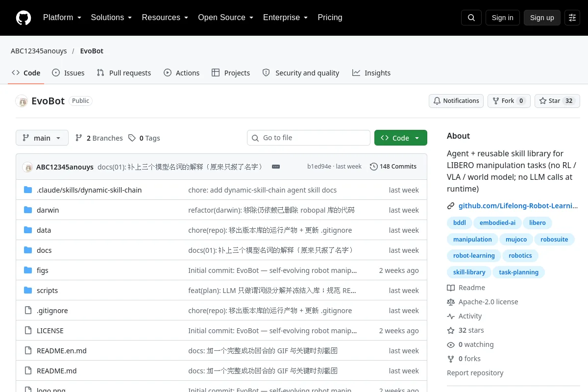Screen dimensions: 588x392
Task: Click the darwin folder icon
Action: 28,210
